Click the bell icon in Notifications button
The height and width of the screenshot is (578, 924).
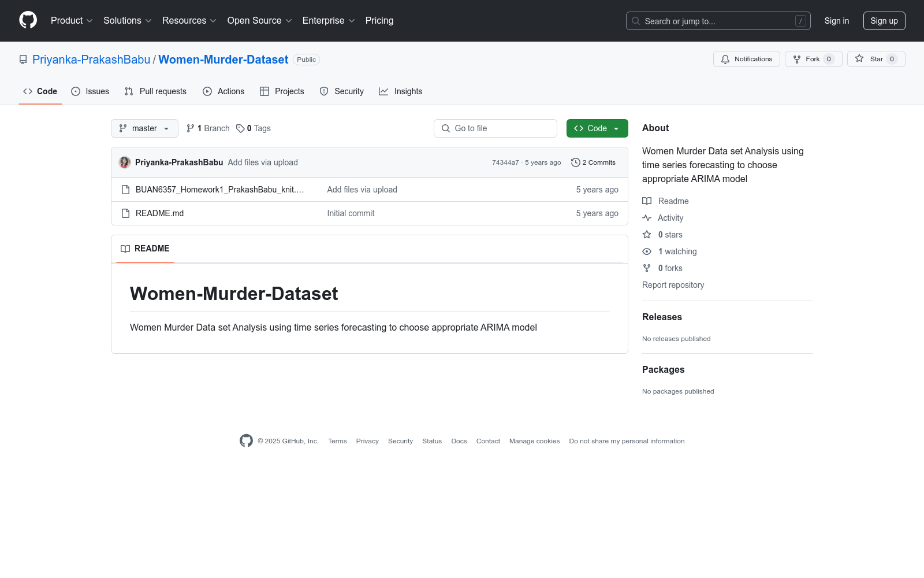tap(725, 59)
